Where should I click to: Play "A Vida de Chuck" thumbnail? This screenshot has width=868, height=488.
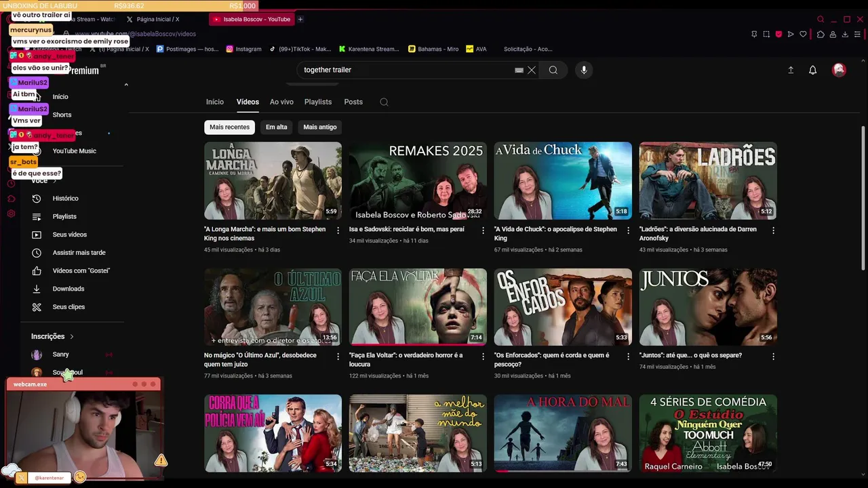[563, 180]
